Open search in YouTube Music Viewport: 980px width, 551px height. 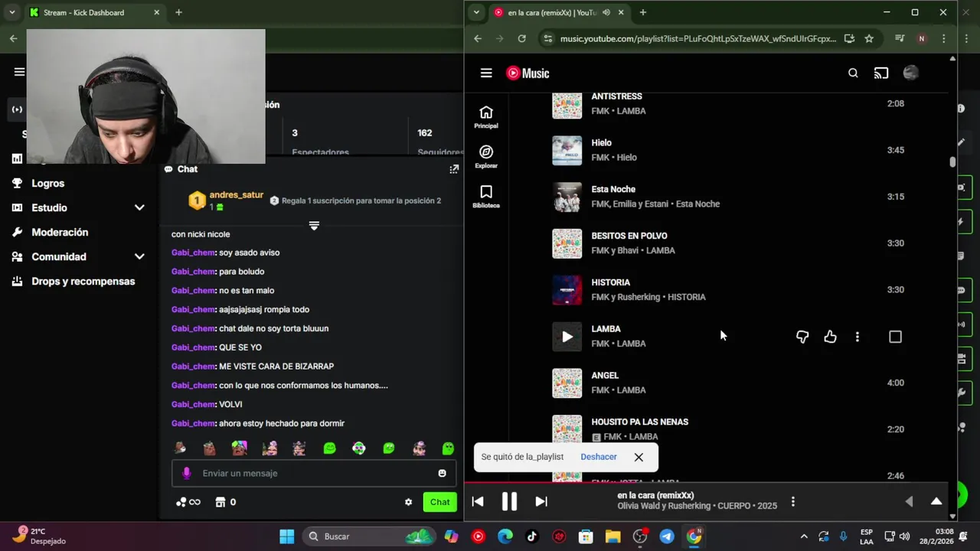(x=853, y=73)
